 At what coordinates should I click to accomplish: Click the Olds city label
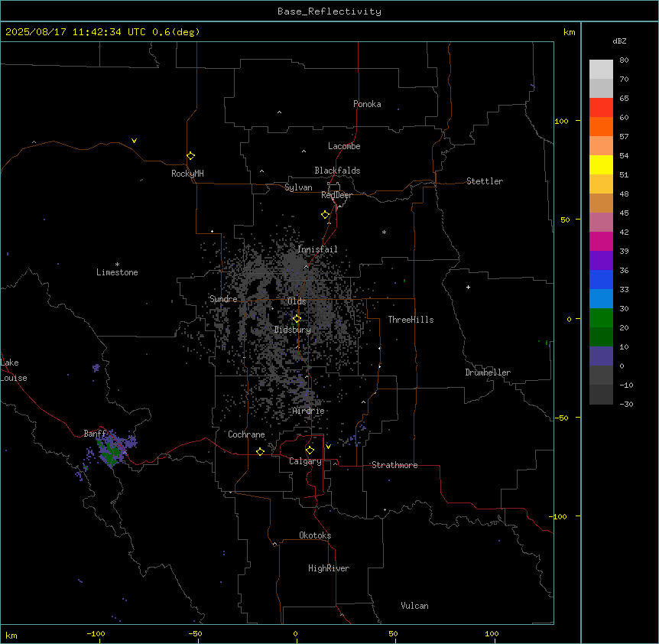pos(297,301)
